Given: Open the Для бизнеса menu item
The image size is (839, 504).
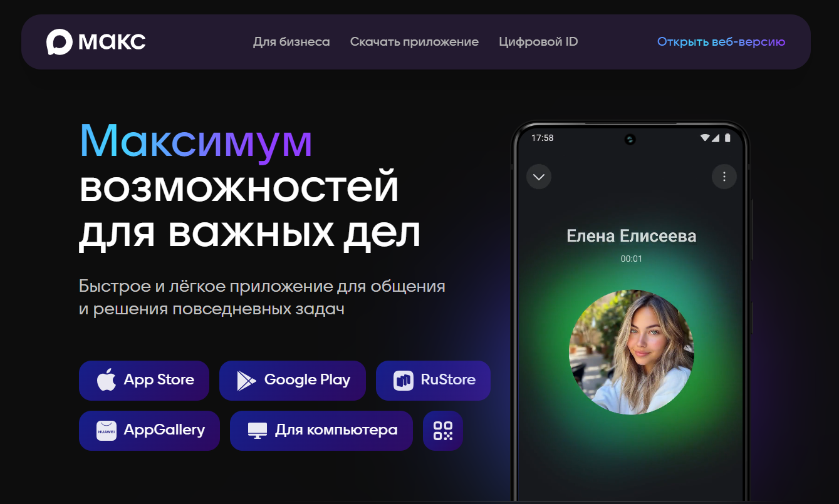Looking at the screenshot, I should [x=291, y=42].
